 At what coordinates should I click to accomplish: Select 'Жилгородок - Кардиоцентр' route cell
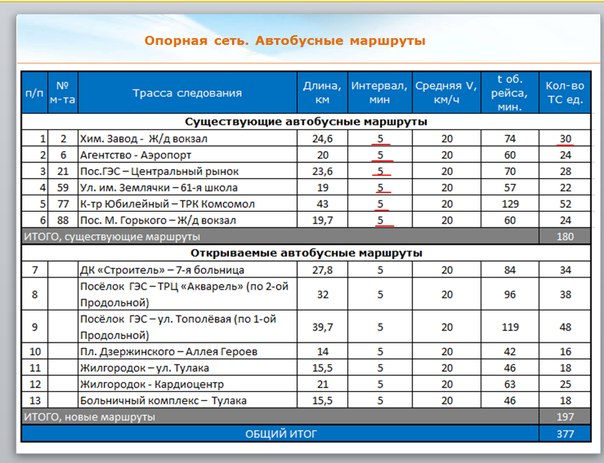pyautogui.click(x=187, y=384)
